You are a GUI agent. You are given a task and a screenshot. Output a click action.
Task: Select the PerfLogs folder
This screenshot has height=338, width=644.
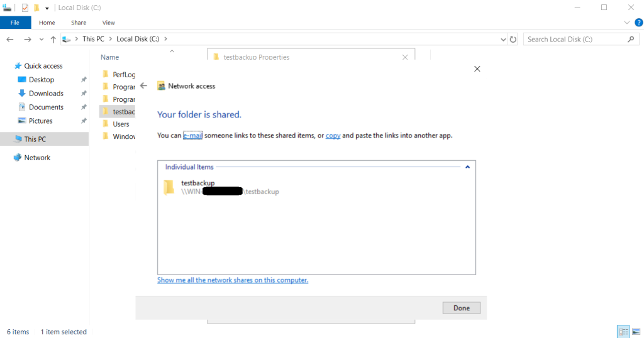pos(118,75)
